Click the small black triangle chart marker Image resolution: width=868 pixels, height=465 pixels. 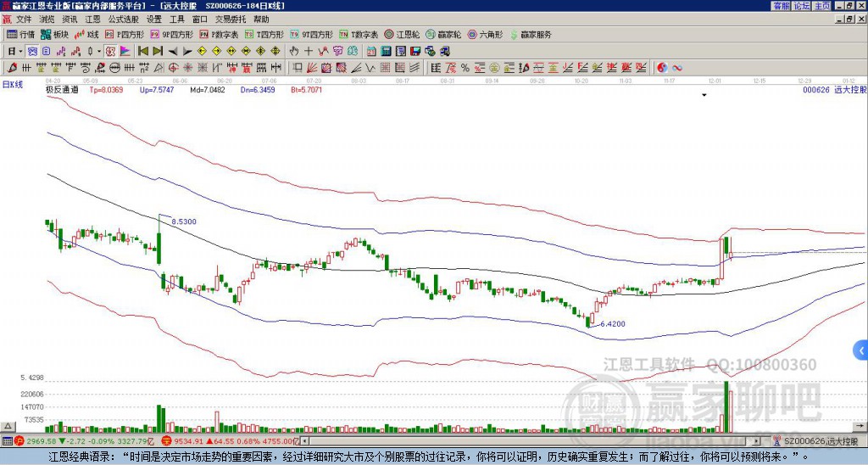[704, 95]
